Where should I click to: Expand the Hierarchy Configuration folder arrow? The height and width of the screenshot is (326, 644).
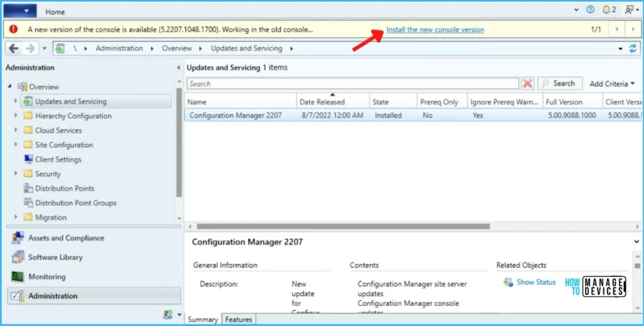tap(16, 116)
